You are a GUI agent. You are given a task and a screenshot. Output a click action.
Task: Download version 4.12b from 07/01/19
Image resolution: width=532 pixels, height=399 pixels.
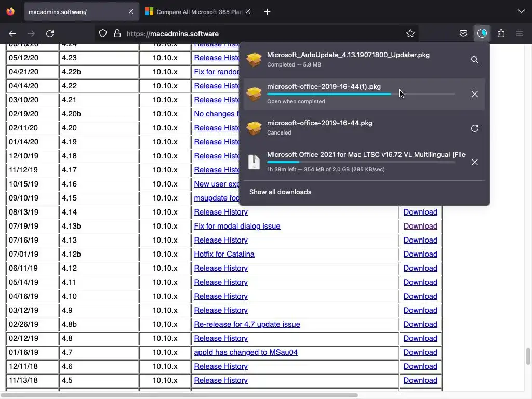pos(420,254)
